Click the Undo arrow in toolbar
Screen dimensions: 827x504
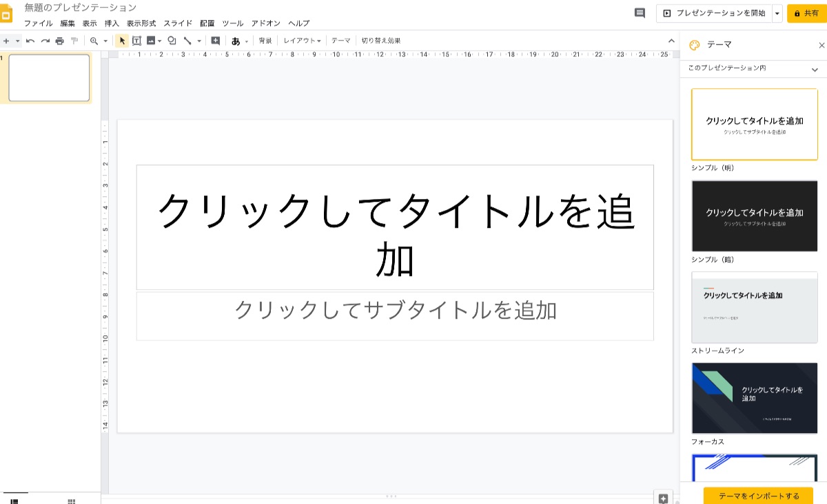[x=30, y=41]
